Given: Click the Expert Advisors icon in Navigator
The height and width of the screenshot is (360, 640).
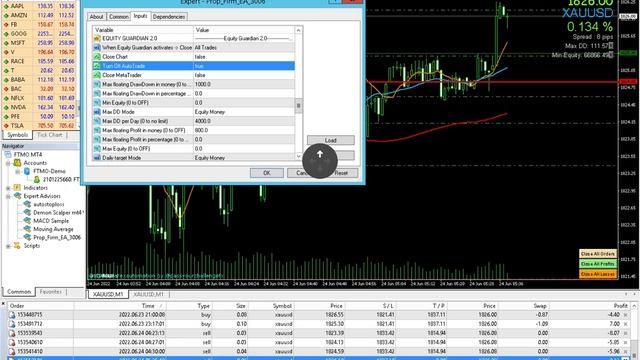Looking at the screenshot, I should 17,196.
